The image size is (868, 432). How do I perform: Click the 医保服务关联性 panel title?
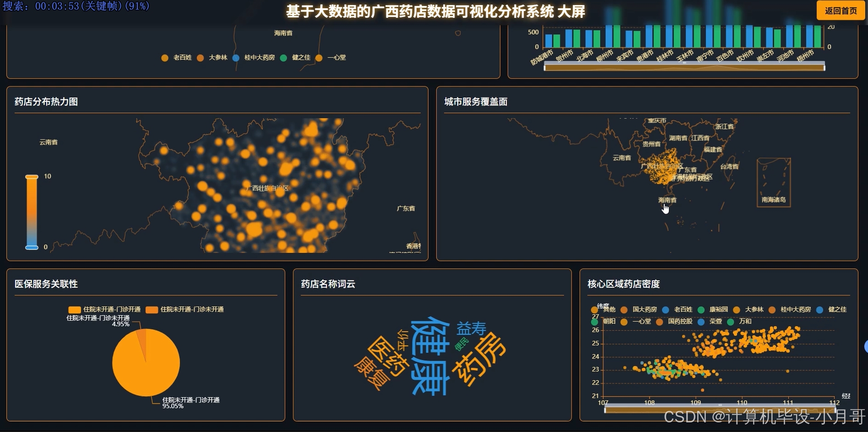point(46,284)
